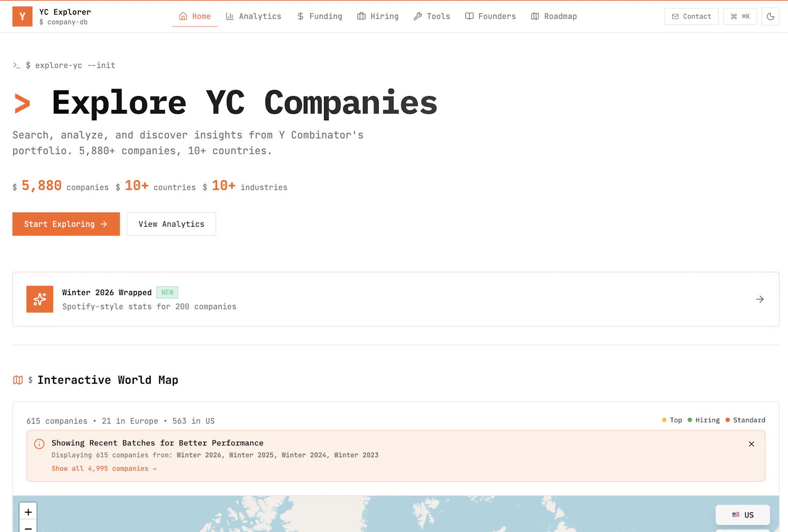Click the 10+ industries stat
788x532 pixels.
tap(245, 186)
